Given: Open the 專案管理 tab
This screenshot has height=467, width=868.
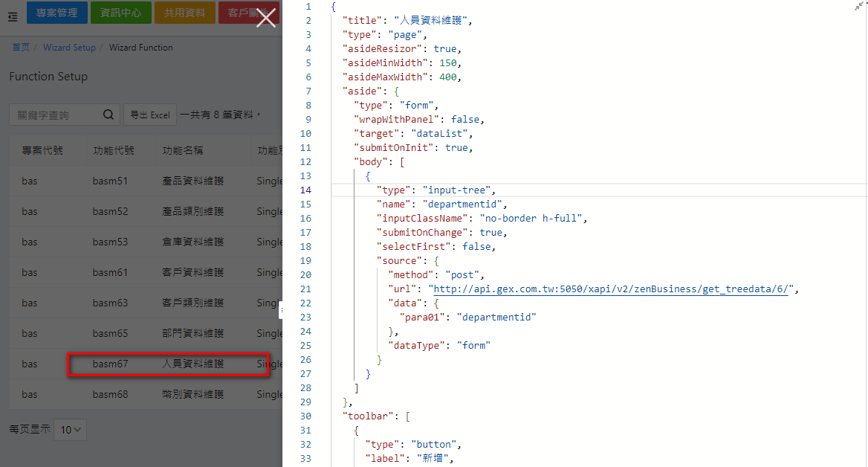Looking at the screenshot, I should 56,13.
